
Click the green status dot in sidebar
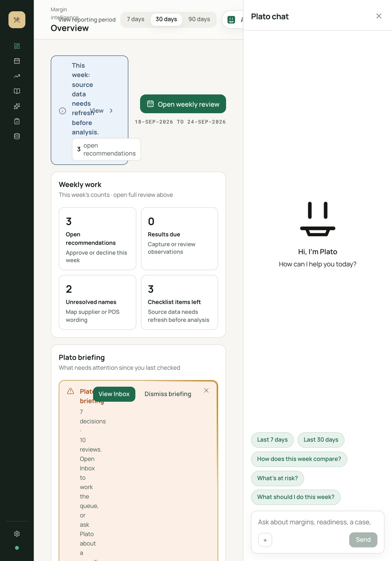click(x=17, y=548)
